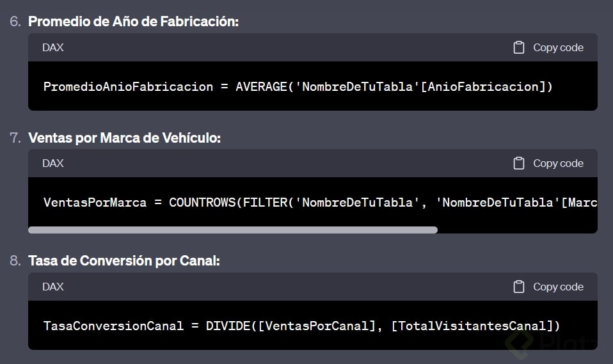Click the horizontal scrollbar thumb under VentasPorMarca code
Viewport: 613px width, 364px height.
[x=233, y=230]
